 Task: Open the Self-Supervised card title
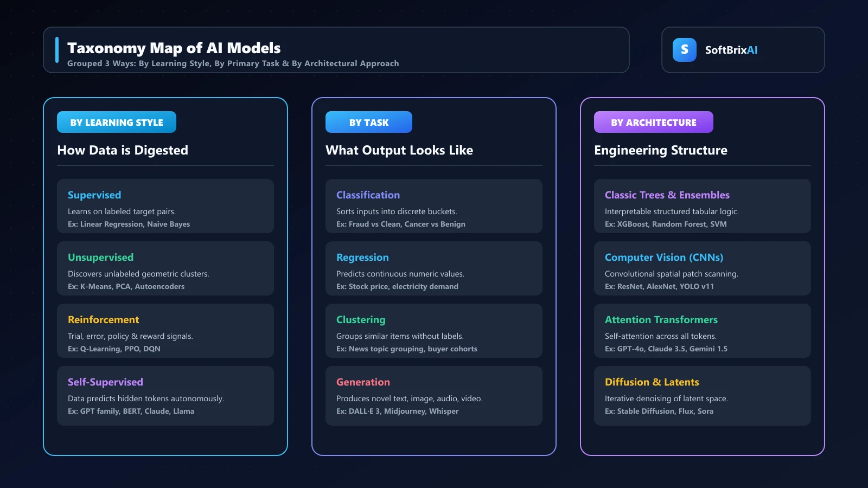(x=105, y=382)
